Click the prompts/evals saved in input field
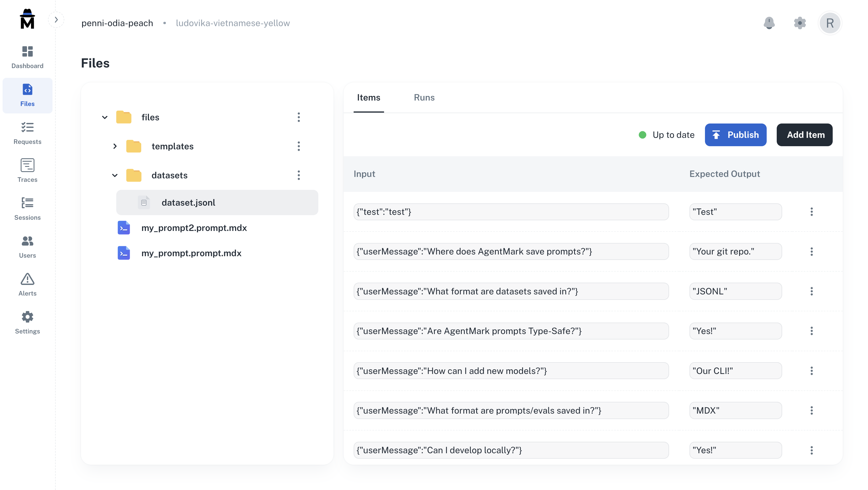 [511, 411]
